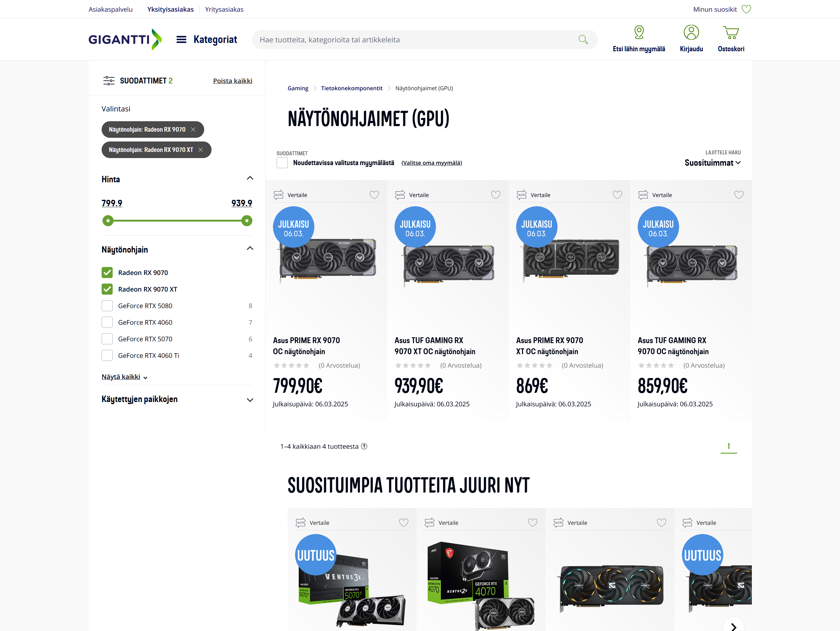Click the Kirjaudu user icon
Screen dimensions: 840x631
pyautogui.click(x=691, y=32)
